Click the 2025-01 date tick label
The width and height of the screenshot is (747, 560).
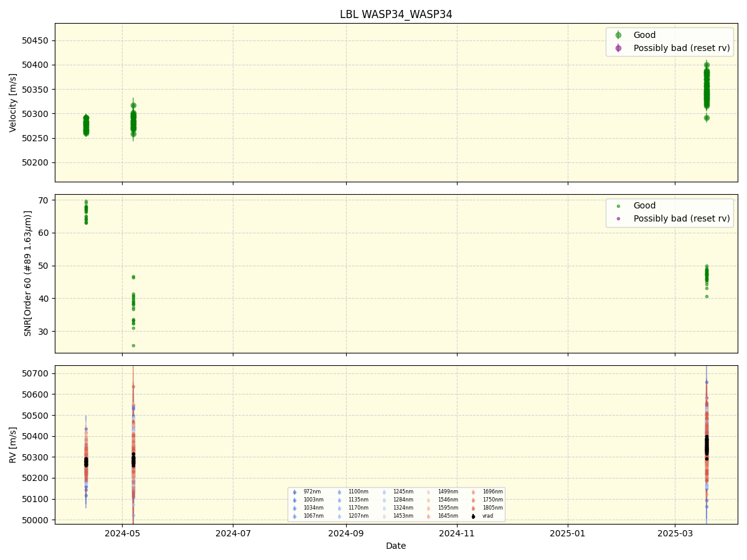point(568,533)
